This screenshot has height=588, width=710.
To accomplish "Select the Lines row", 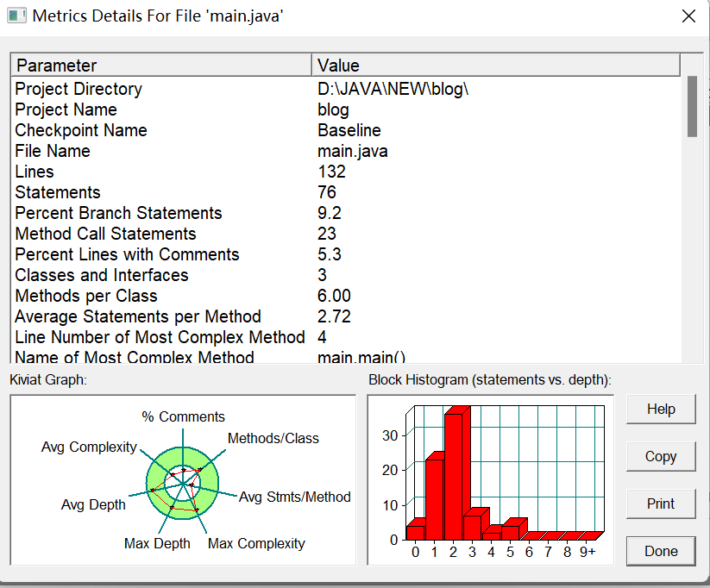I will point(346,172).
